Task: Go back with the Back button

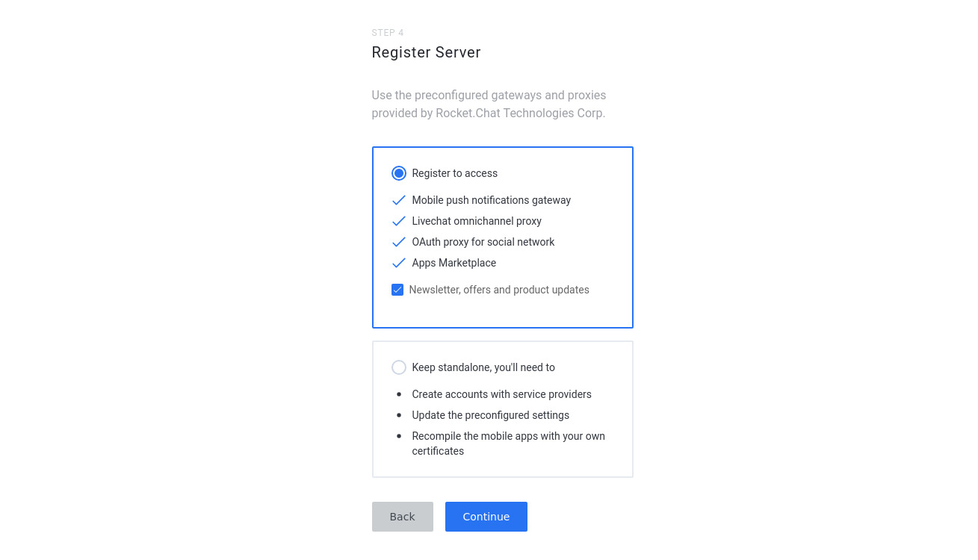Action: 403,517
